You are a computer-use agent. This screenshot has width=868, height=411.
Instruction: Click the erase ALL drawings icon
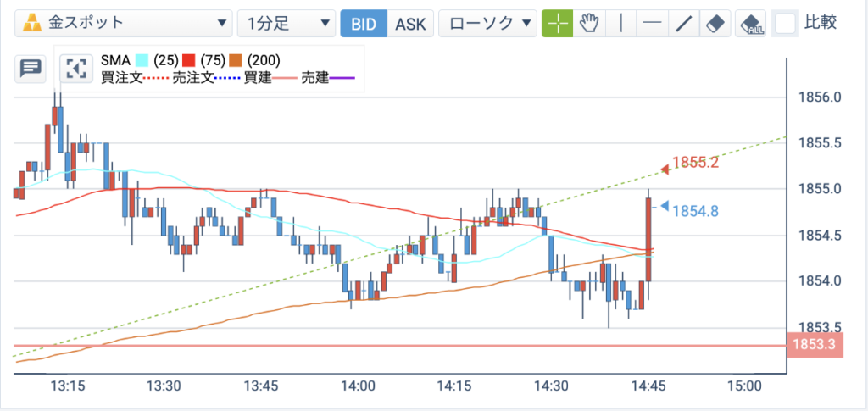pos(750,24)
